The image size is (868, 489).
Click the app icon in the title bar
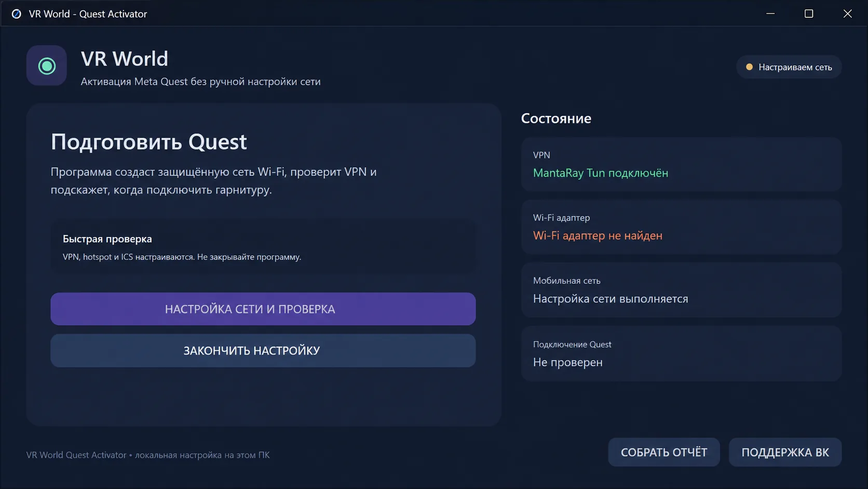(17, 14)
